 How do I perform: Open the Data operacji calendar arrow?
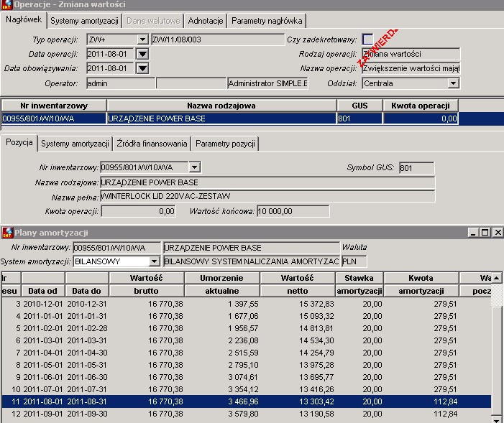pyautogui.click(x=142, y=54)
